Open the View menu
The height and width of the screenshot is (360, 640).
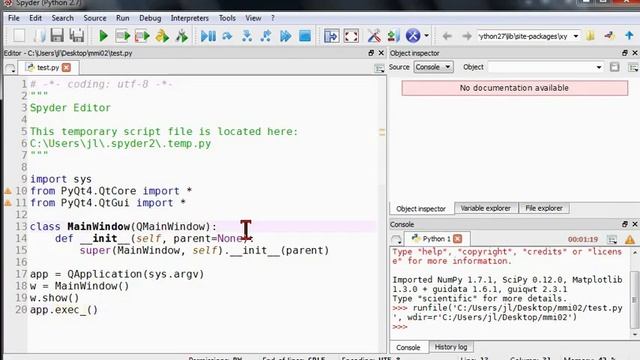(253, 18)
